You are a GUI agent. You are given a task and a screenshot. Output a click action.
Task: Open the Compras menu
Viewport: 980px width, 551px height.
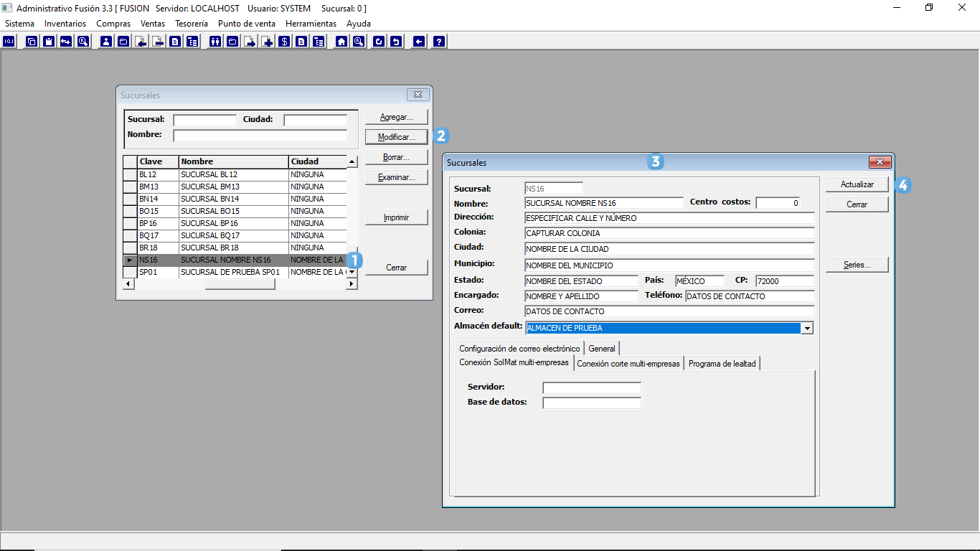[x=113, y=24]
